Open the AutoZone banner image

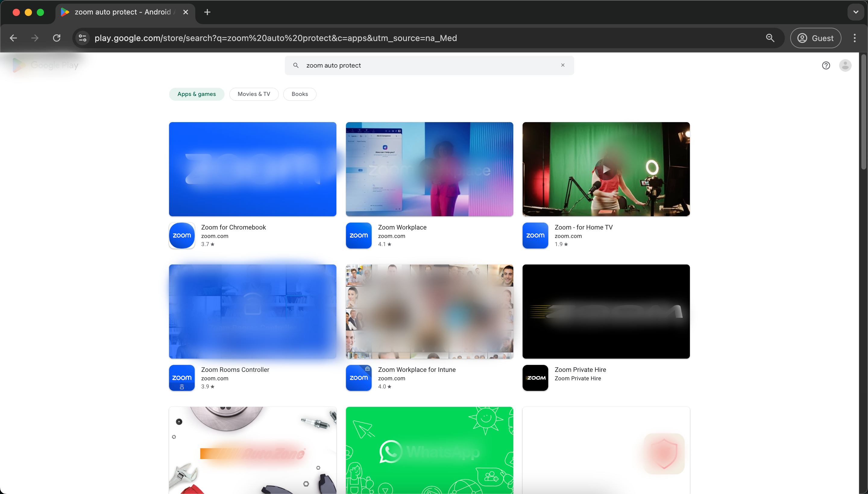pyautogui.click(x=253, y=450)
